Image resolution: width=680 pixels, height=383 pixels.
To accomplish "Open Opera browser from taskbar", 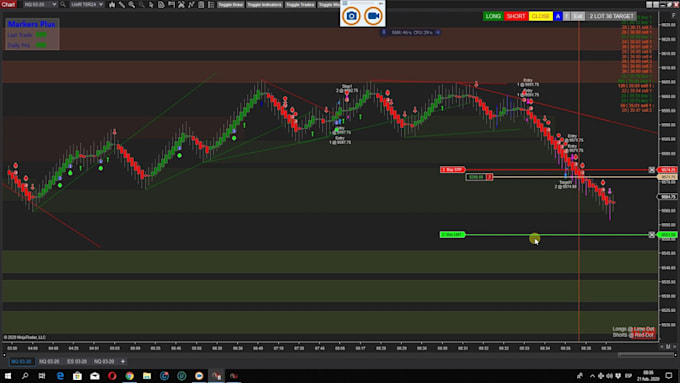I will [x=112, y=376].
